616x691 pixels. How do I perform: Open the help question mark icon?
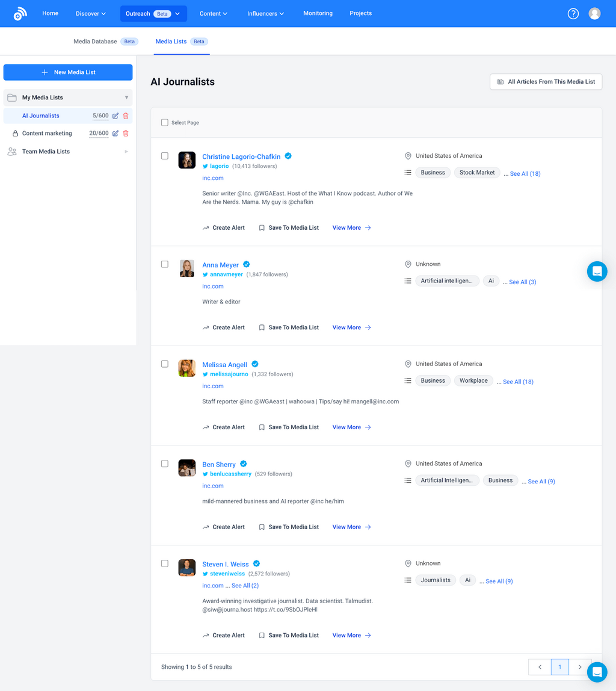pos(573,13)
